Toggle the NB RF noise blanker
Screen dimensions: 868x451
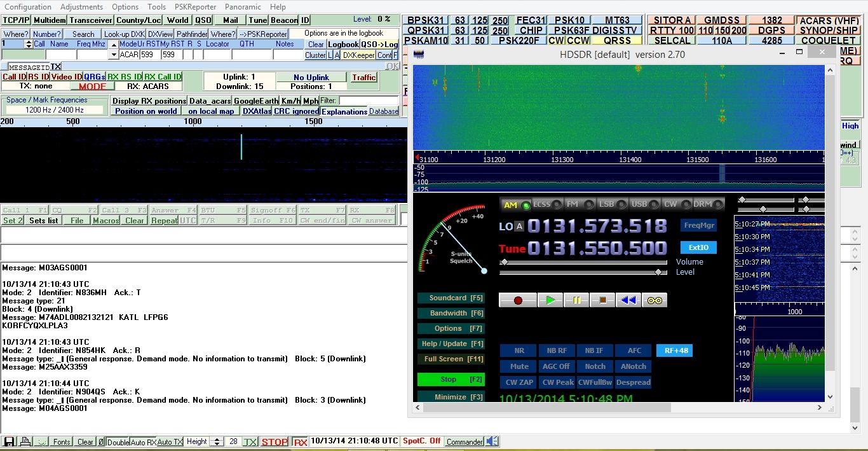point(557,350)
